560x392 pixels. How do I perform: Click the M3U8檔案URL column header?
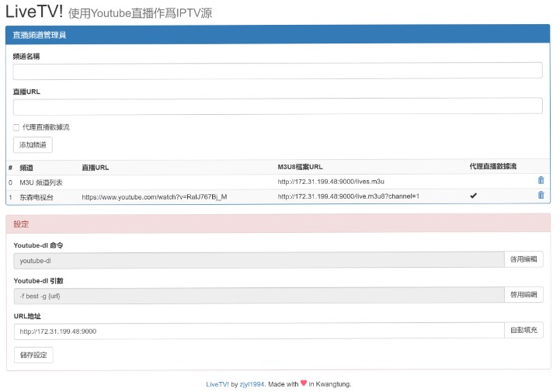click(300, 167)
